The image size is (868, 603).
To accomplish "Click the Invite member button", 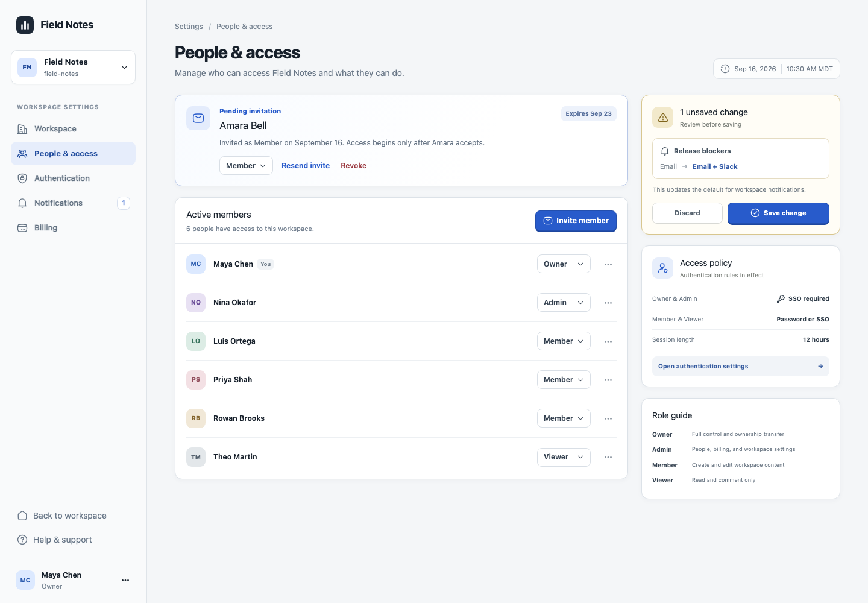I will tap(576, 221).
